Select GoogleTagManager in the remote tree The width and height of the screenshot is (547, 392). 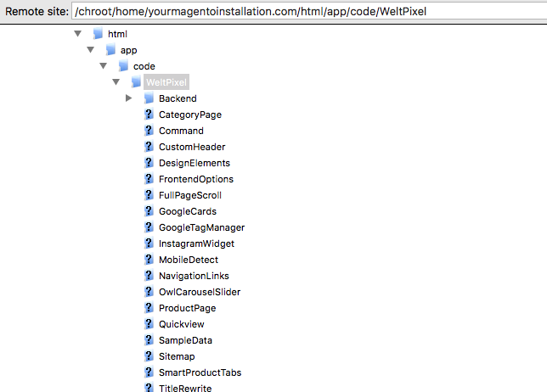[x=202, y=227]
